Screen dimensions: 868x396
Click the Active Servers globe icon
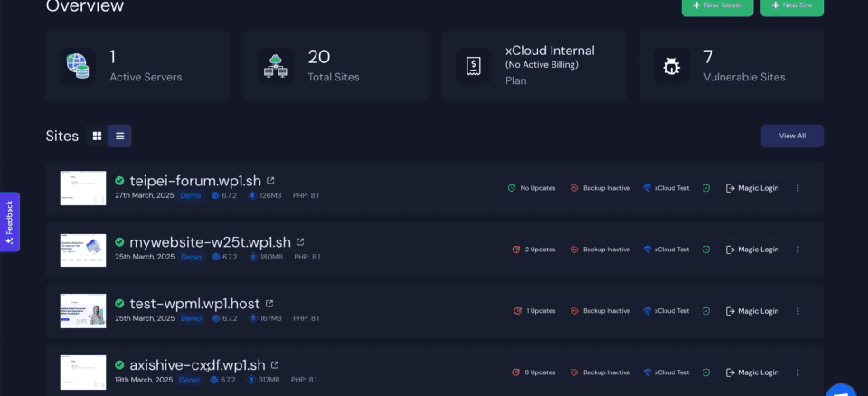click(x=78, y=66)
